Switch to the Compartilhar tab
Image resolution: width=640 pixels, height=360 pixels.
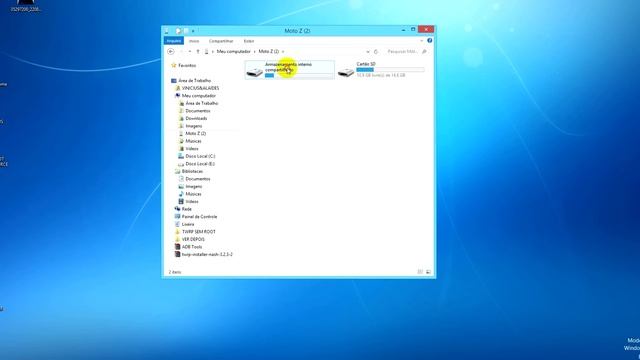[221, 41]
